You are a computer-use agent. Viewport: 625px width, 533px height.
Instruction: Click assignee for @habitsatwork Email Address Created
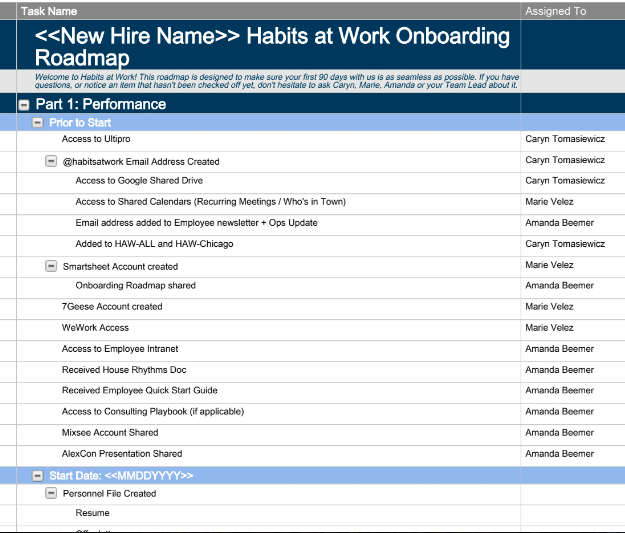565,160
